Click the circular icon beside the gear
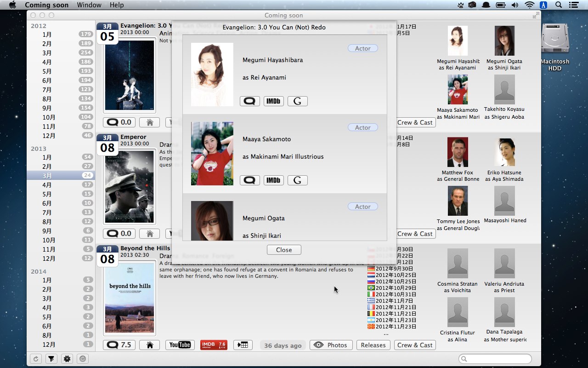The height and width of the screenshot is (368, 588). (x=83, y=359)
